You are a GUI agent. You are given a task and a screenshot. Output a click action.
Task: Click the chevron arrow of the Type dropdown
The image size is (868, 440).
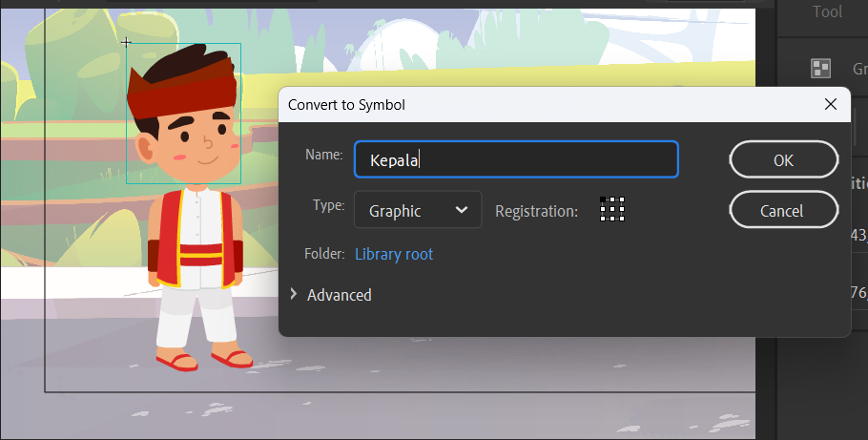[461, 210]
